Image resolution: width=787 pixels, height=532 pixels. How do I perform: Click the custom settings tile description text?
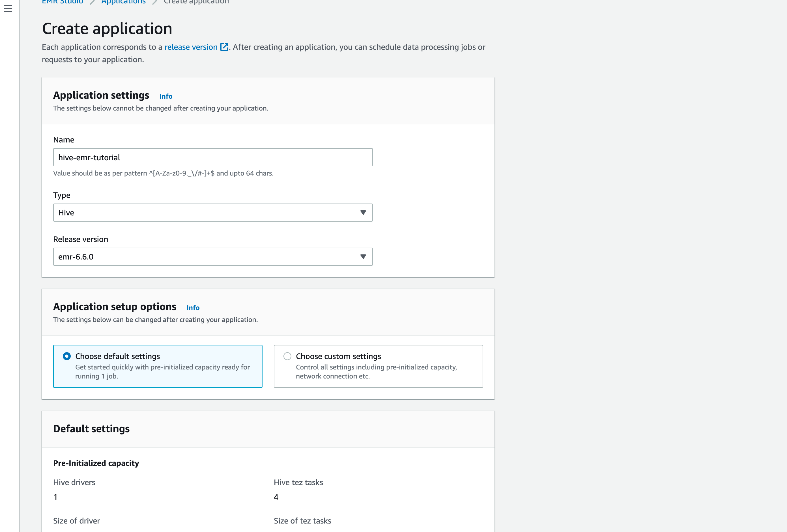(x=376, y=372)
